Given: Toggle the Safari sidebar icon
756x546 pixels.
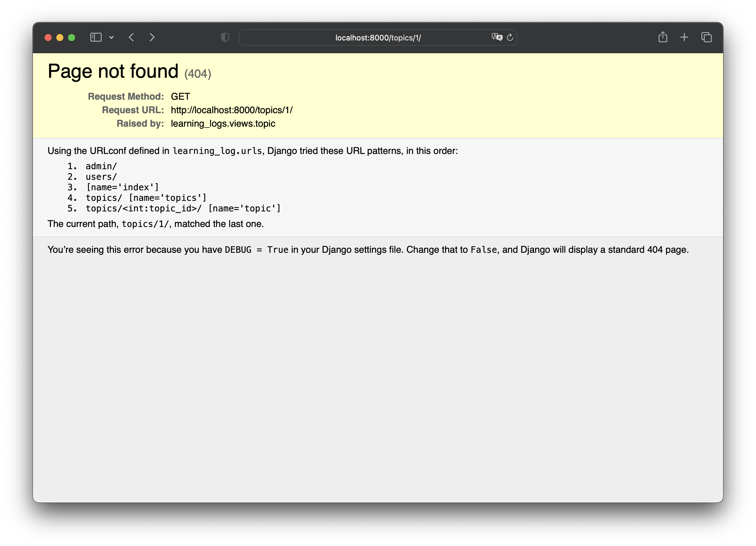Looking at the screenshot, I should click(x=96, y=37).
